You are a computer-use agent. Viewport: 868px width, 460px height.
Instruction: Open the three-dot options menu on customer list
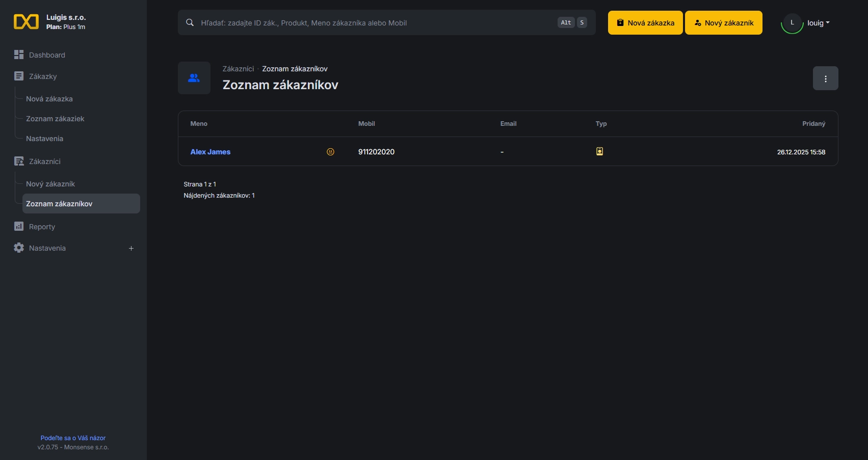(826, 78)
